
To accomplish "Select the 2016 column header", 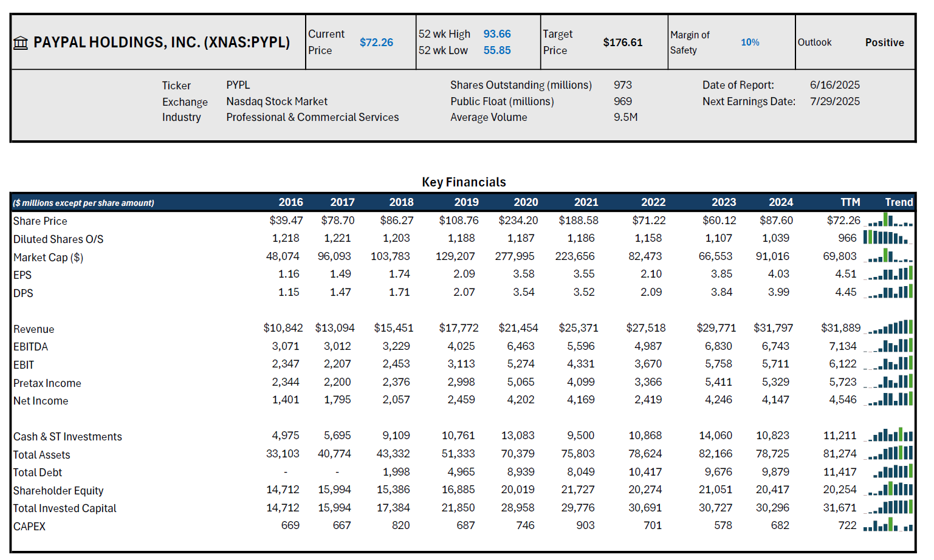I will [290, 202].
